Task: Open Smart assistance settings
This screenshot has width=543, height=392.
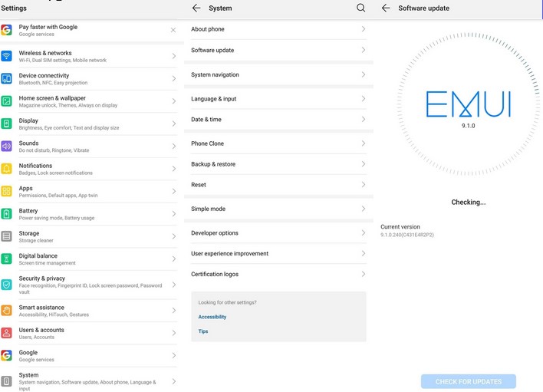Action: tap(89, 310)
